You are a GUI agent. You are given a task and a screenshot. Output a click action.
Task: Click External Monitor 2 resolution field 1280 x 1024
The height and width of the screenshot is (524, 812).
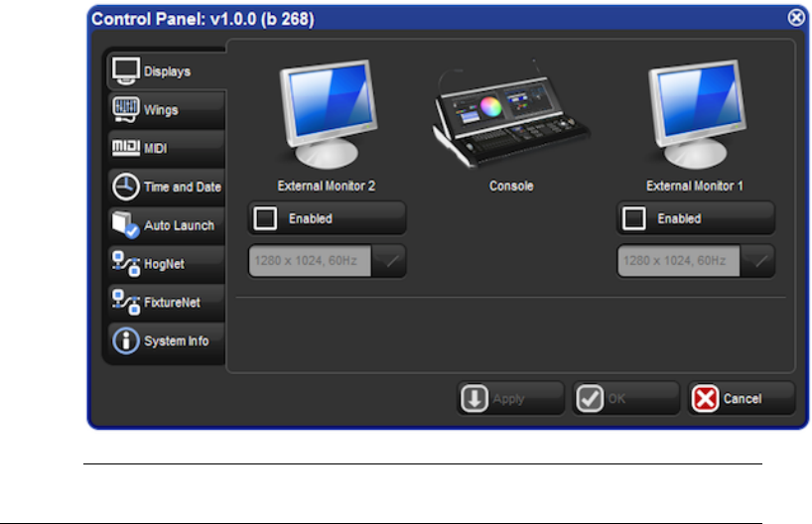pos(310,261)
